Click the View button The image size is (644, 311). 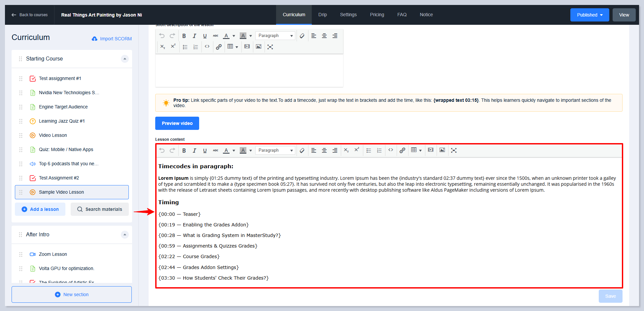point(624,15)
